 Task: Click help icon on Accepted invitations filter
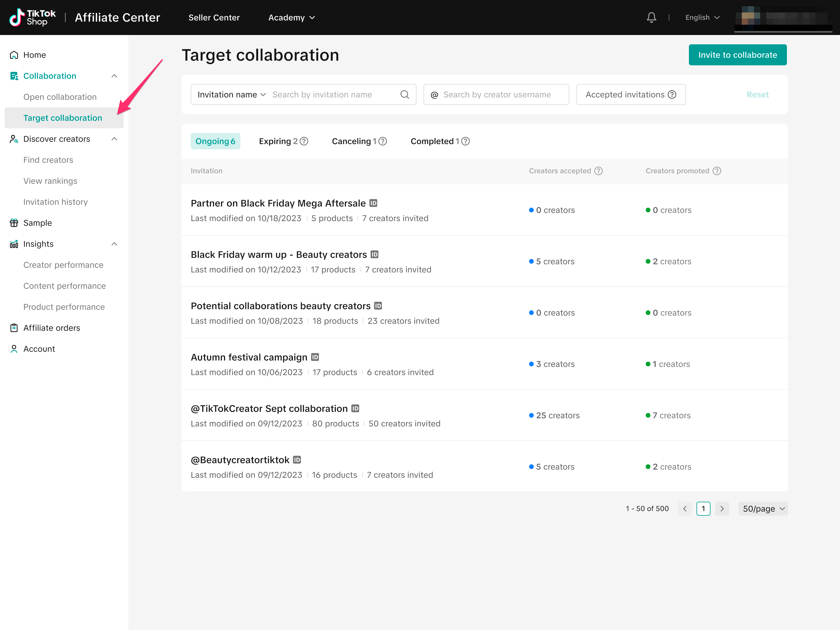point(672,94)
